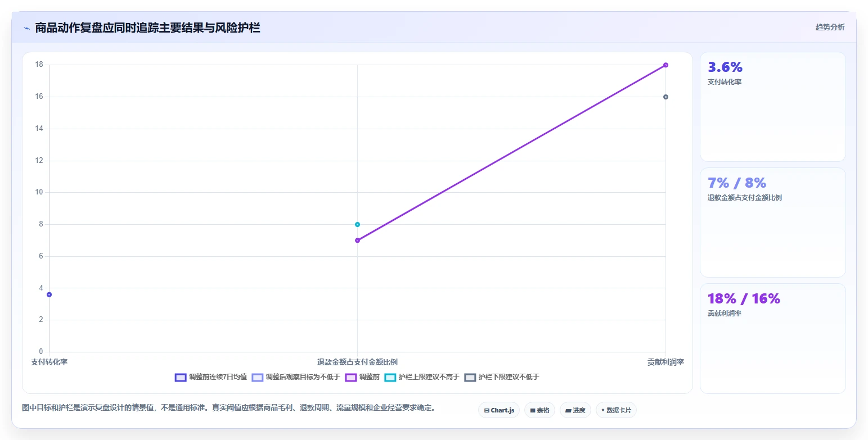
Task: Click the footnote text starting with 图中目标和护栏
Action: click(228, 408)
